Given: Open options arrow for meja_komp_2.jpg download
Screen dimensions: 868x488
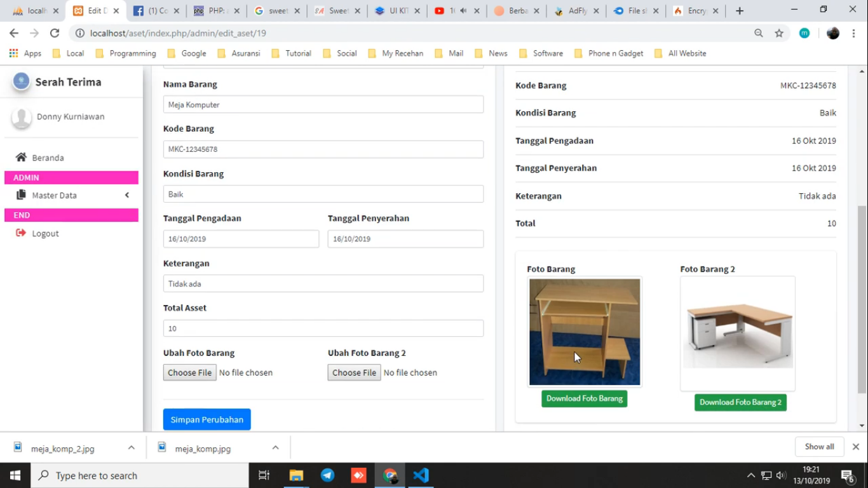Looking at the screenshot, I should 132,448.
